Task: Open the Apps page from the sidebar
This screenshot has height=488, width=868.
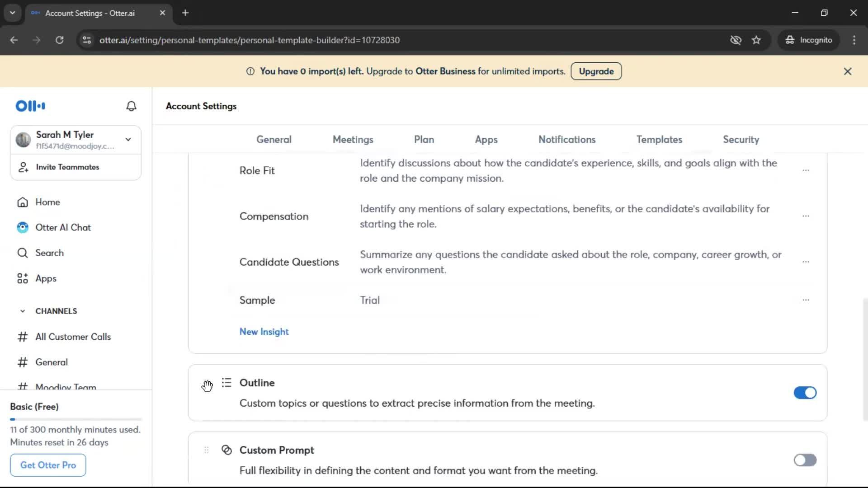Action: pos(46,279)
